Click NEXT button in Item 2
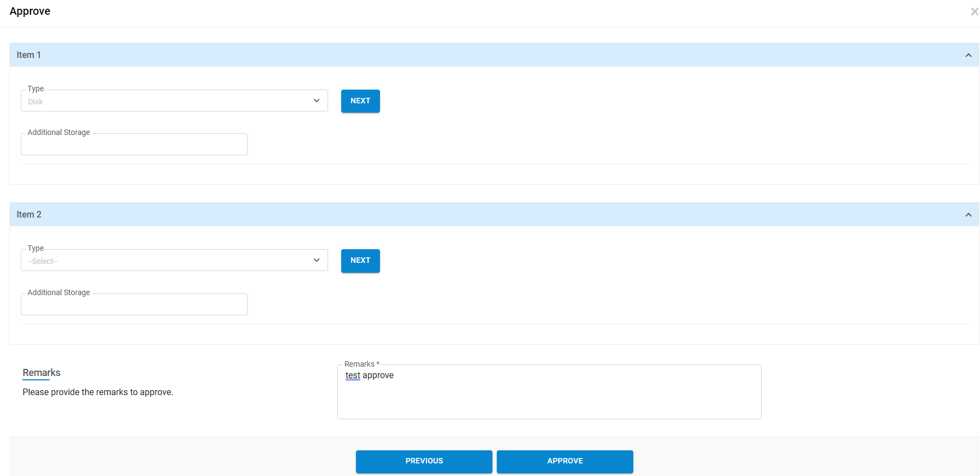 coord(360,261)
